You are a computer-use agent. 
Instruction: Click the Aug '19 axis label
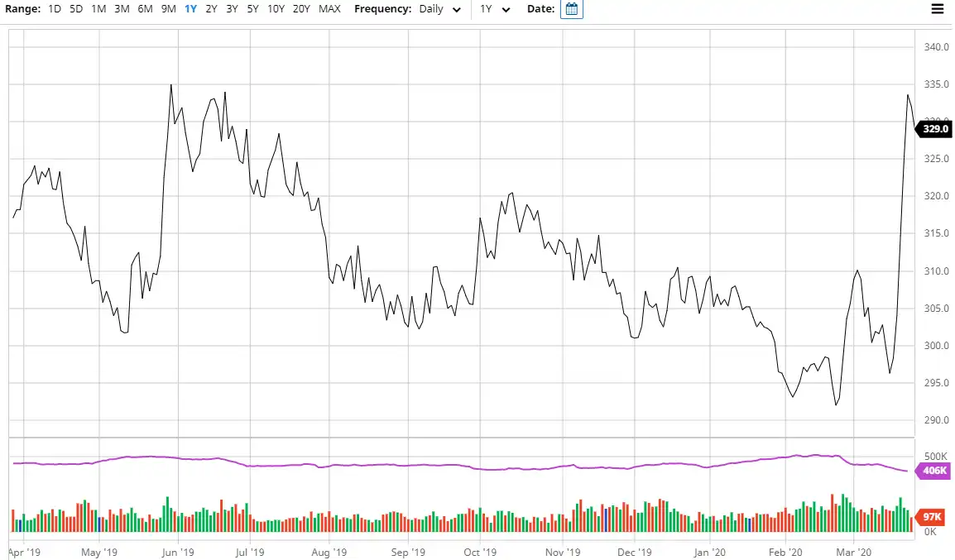(329, 553)
